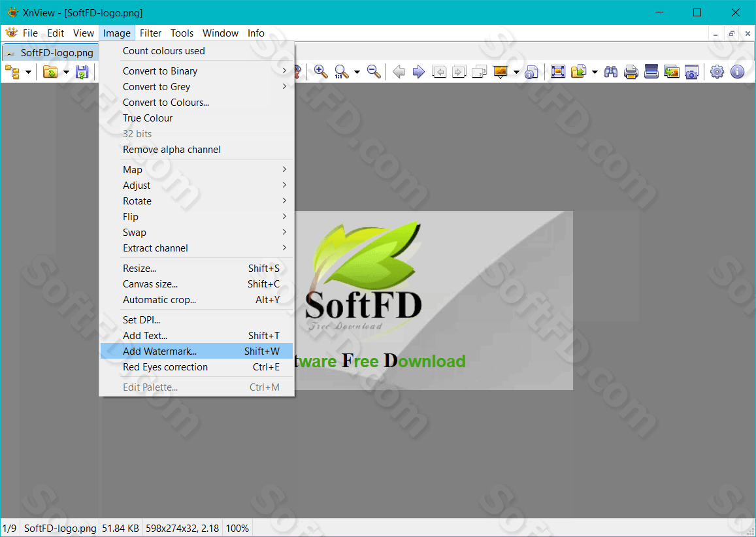This screenshot has height=537, width=756.
Task: Choose Convert to Colours...
Action: point(197,102)
